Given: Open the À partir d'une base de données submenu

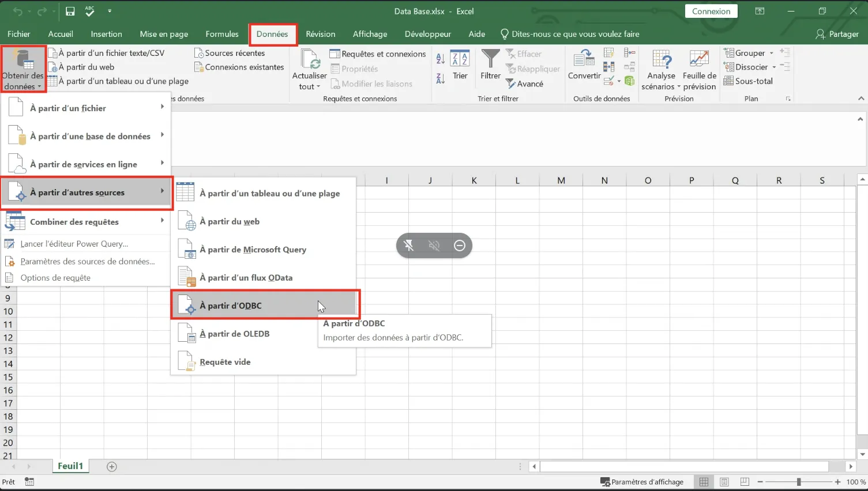Looking at the screenshot, I should coord(86,136).
